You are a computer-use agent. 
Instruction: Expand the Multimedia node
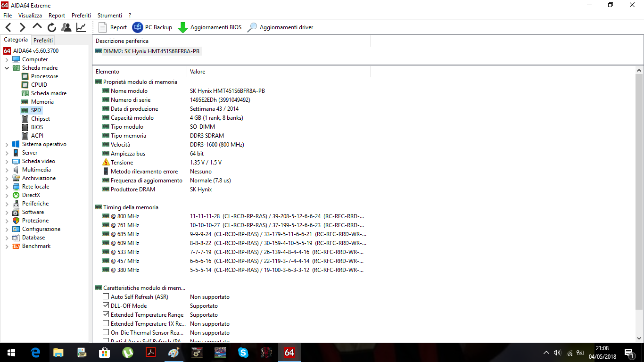[x=7, y=170]
